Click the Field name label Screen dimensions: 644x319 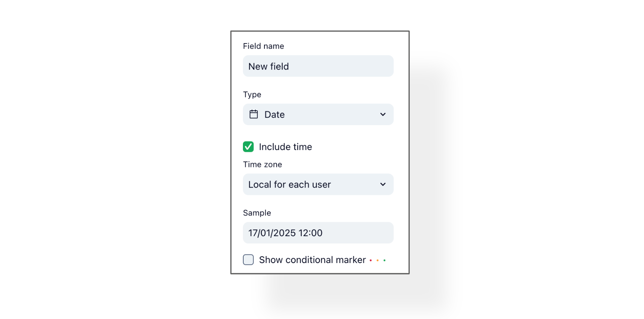pos(263,46)
